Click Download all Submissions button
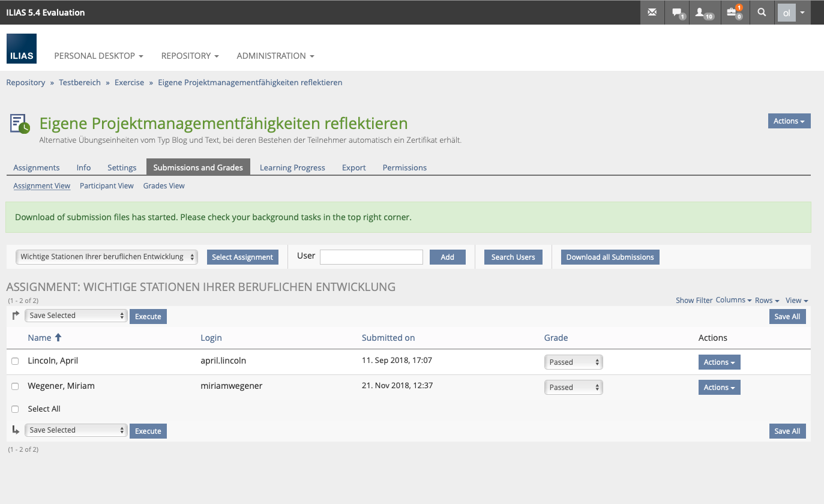 (x=610, y=257)
